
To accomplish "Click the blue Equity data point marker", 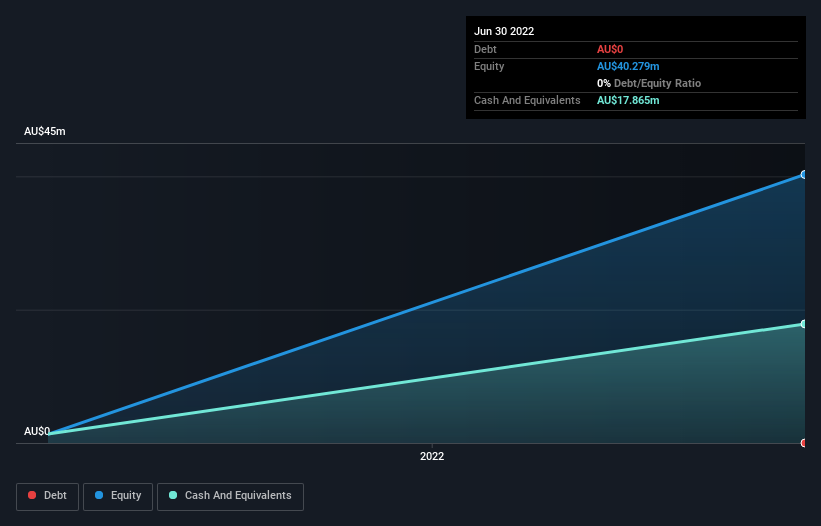I will (x=804, y=175).
